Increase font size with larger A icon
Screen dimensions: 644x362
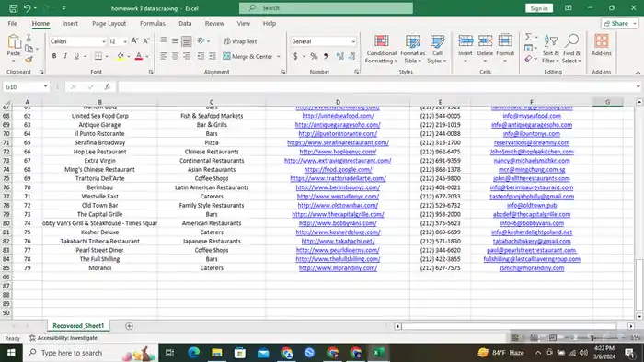click(x=134, y=41)
